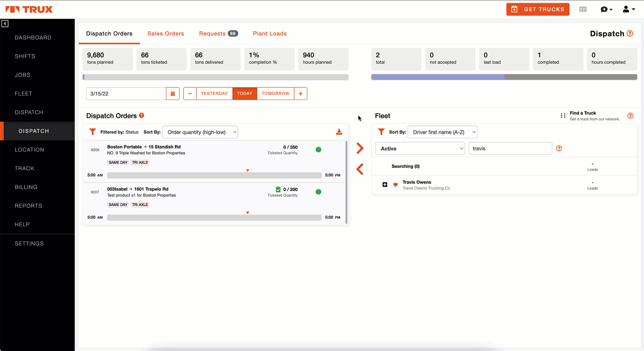Open Dashboard in the sidebar
This screenshot has width=644, height=351.
click(x=33, y=38)
